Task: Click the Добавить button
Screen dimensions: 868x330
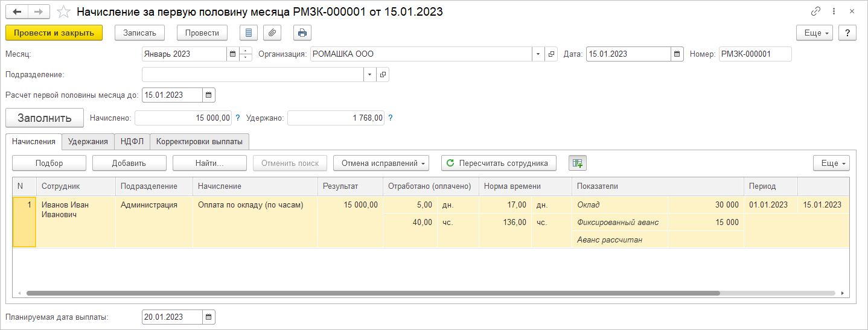Action: click(129, 163)
